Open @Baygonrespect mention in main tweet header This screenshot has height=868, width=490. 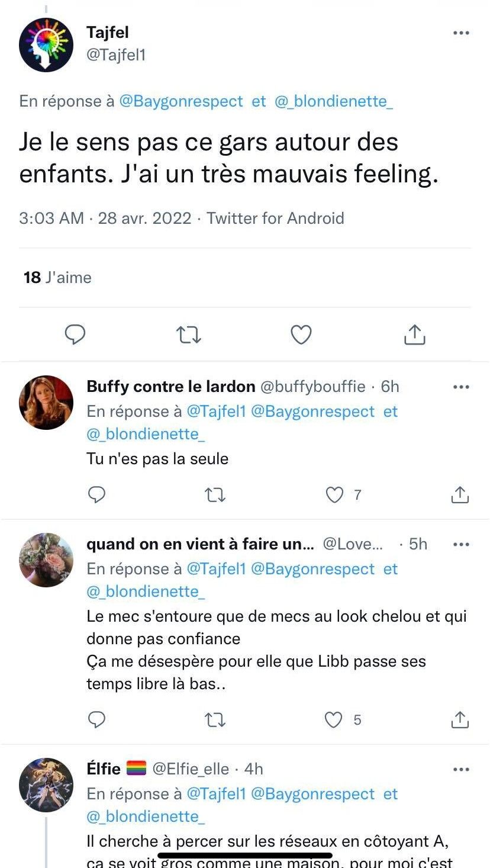[x=181, y=101]
